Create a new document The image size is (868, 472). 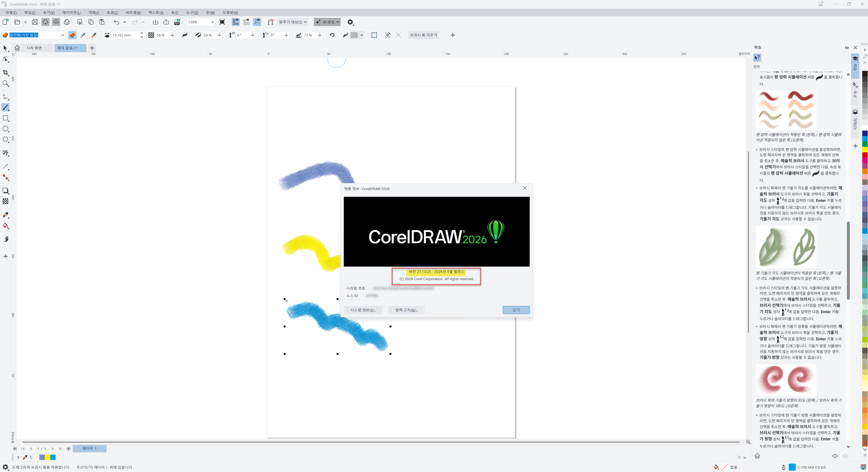pyautogui.click(x=5, y=22)
